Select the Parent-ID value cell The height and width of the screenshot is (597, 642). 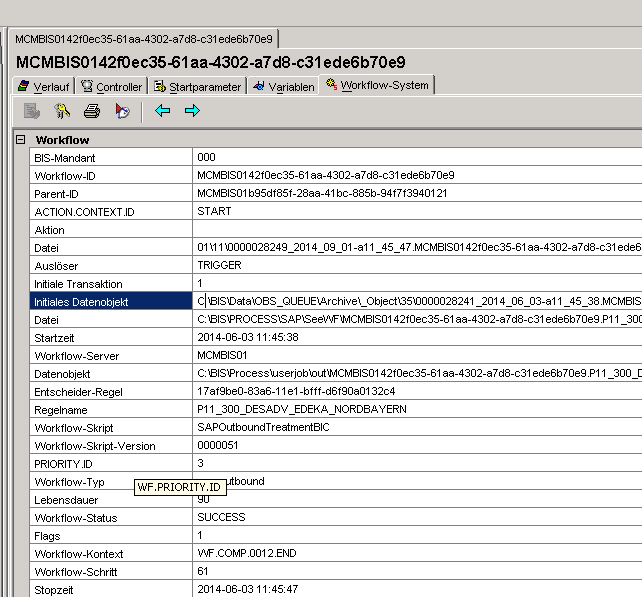[x=417, y=193]
